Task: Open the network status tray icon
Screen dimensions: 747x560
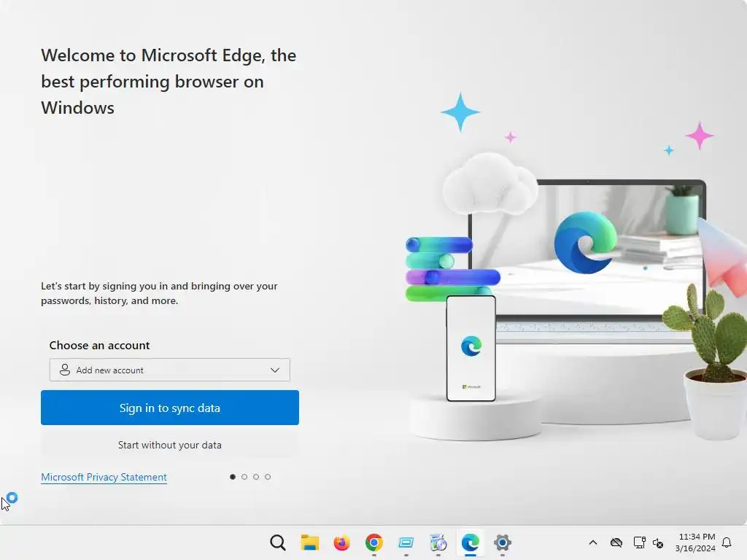Action: 639,542
